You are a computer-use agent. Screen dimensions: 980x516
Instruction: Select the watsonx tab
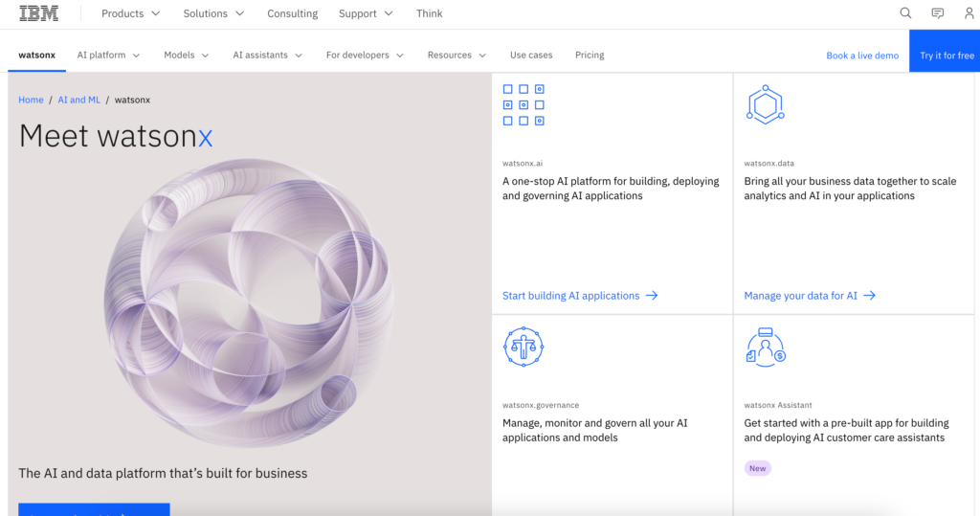37,55
